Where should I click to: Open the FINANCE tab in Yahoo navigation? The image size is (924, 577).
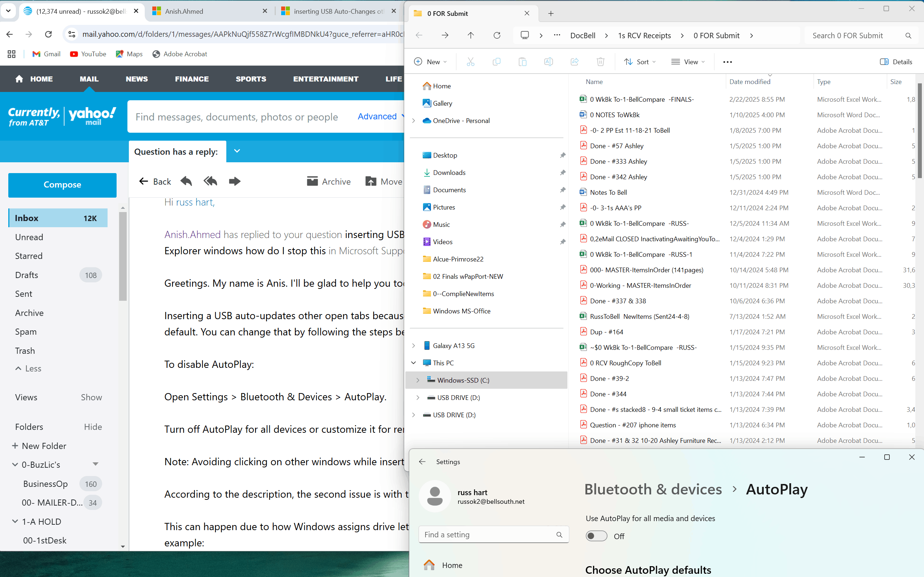click(192, 79)
